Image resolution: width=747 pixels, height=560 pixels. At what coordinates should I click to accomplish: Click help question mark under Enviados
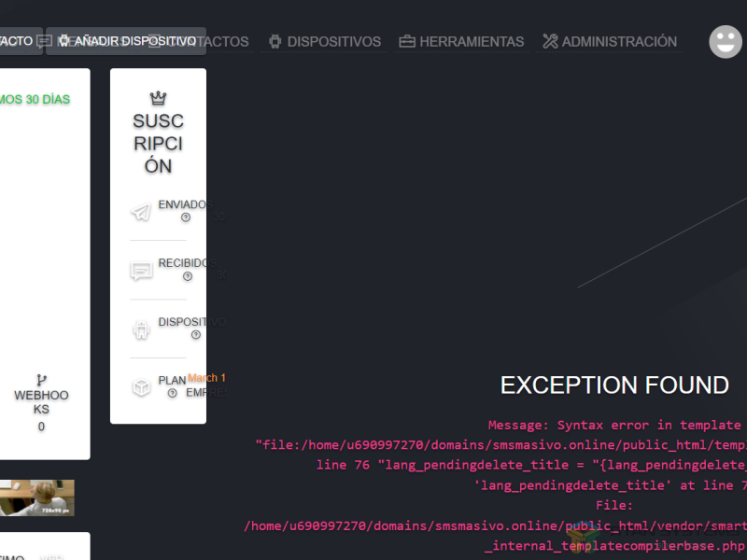(186, 217)
